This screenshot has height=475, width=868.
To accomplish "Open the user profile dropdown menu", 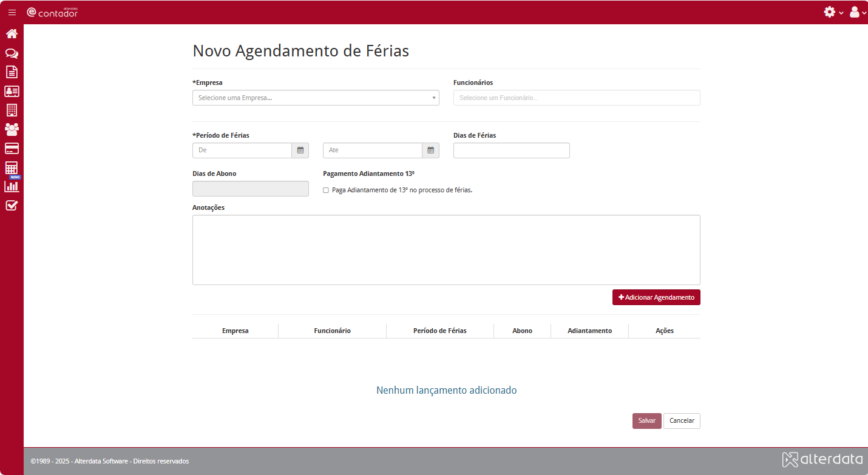I will [x=857, y=12].
